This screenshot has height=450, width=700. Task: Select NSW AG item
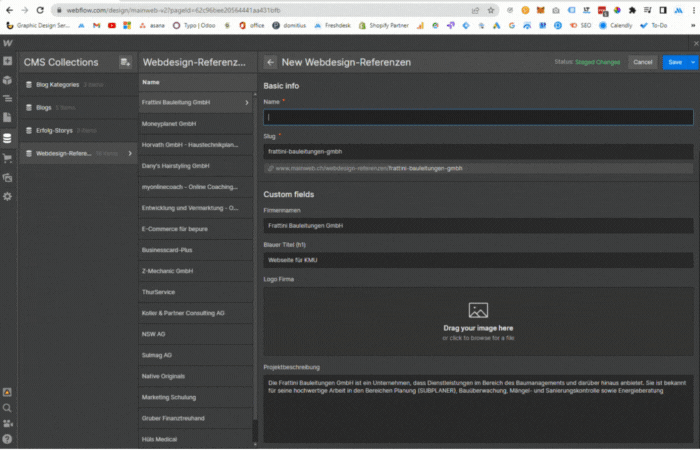pyautogui.click(x=196, y=334)
